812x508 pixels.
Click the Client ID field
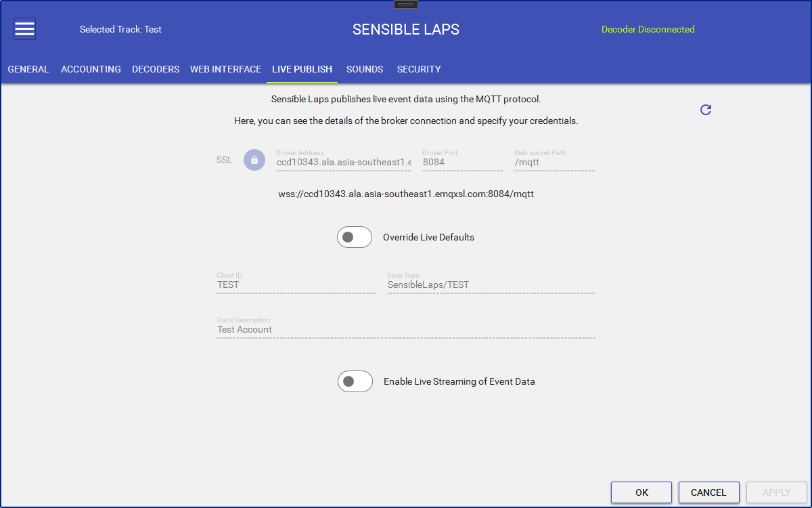(296, 282)
